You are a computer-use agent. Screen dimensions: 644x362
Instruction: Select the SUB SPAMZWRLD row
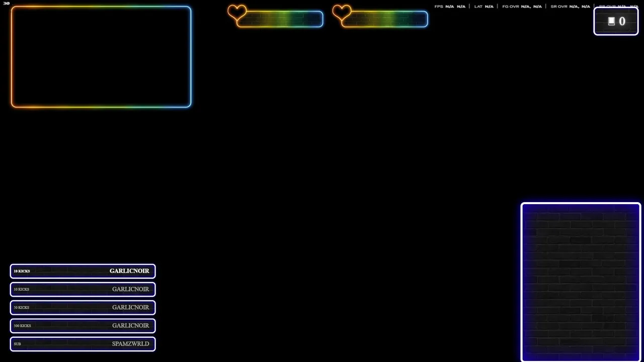tap(83, 344)
